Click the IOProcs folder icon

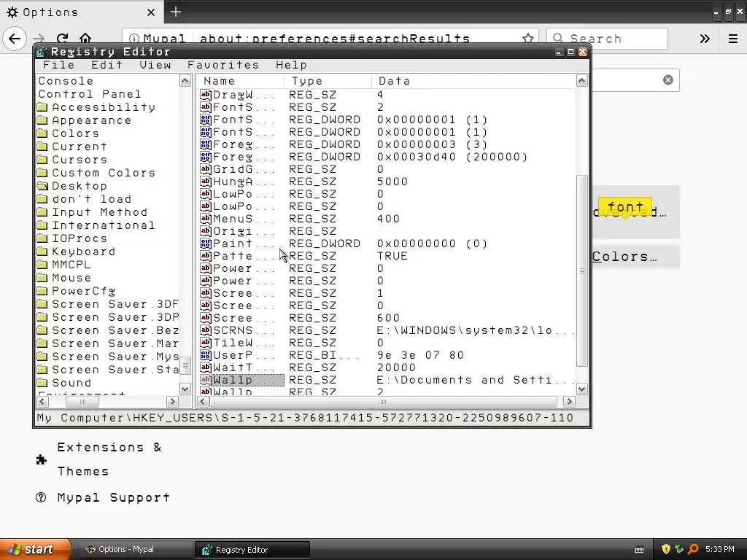tap(42, 238)
